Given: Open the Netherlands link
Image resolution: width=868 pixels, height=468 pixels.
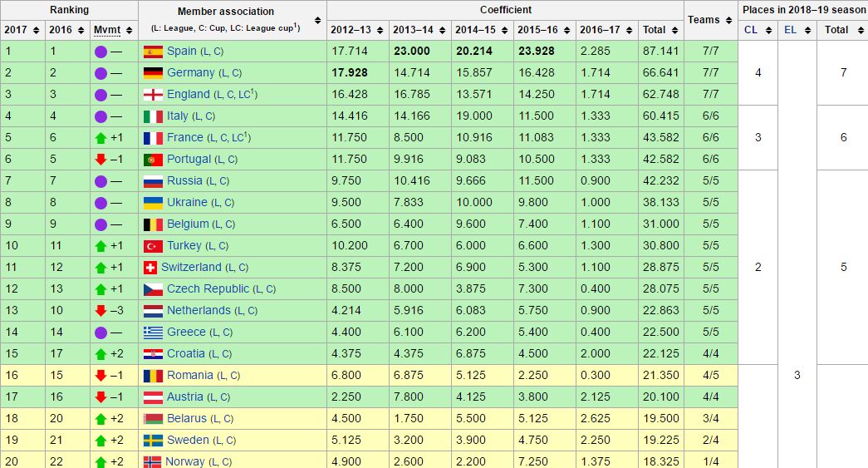Looking at the screenshot, I should tap(199, 310).
